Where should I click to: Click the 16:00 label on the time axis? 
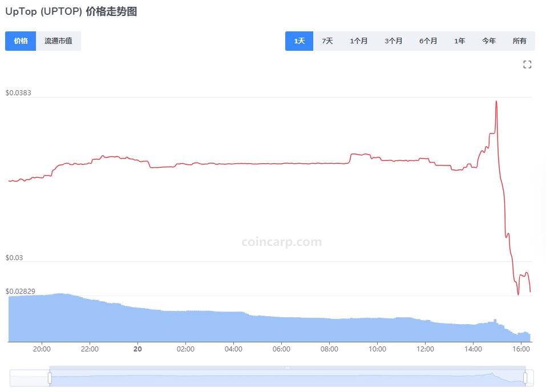coord(521,349)
